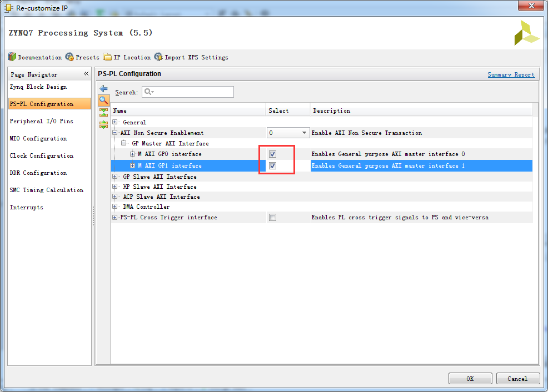Expand M AXI GP1 interface node
Viewport: 548px width, 392px height.
point(132,166)
